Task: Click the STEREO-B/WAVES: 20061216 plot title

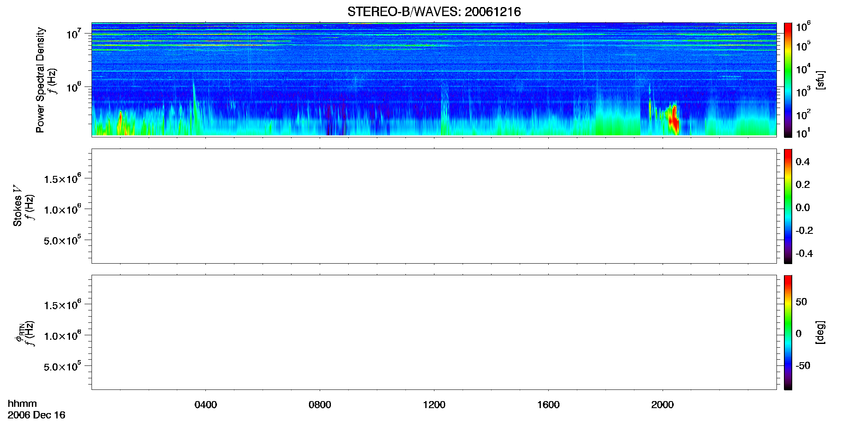Action: 434,12
